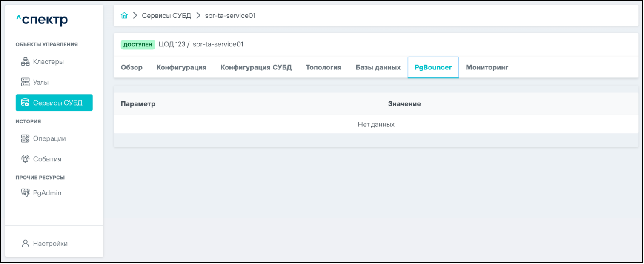Click Сервисы СУБД breadcrumb link
This screenshot has width=644, height=264.
[166, 16]
